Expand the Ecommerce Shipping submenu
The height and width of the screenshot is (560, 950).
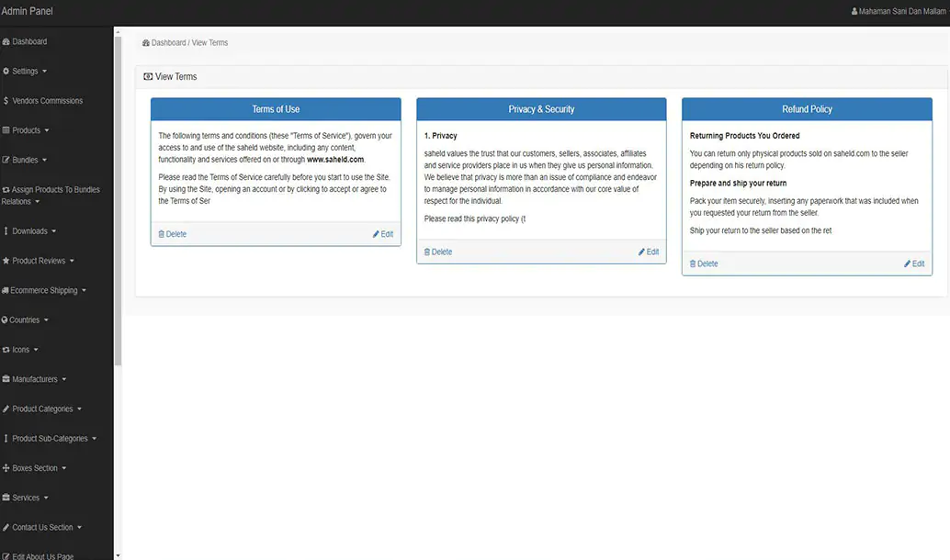tap(84, 291)
